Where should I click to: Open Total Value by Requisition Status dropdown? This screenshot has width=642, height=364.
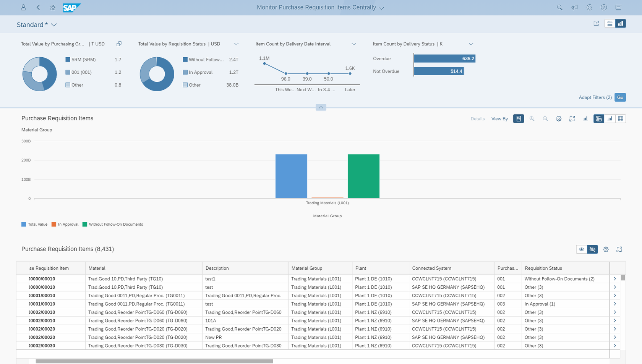(x=236, y=44)
